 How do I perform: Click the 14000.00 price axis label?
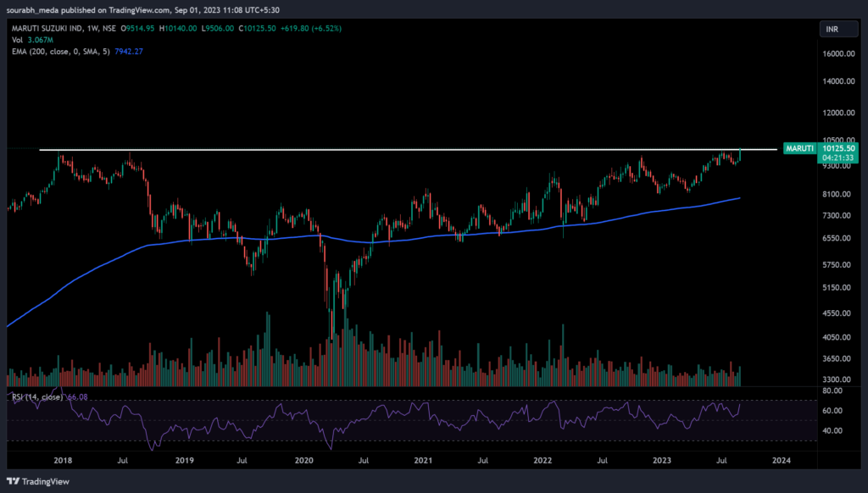click(x=838, y=81)
